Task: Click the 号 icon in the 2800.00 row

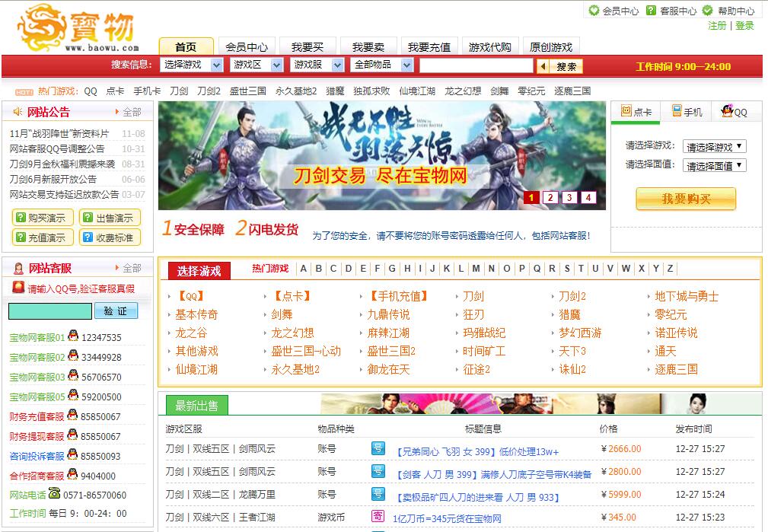Action: [x=378, y=471]
